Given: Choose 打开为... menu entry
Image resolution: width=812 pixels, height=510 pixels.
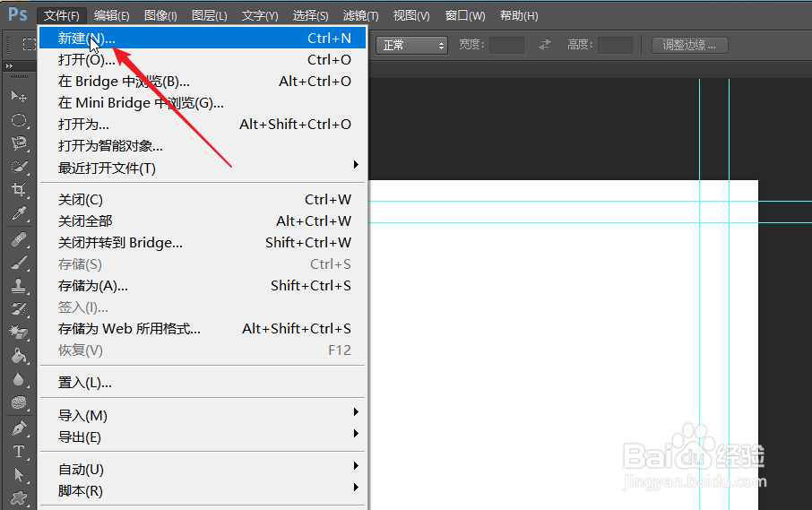Looking at the screenshot, I should coord(203,125).
